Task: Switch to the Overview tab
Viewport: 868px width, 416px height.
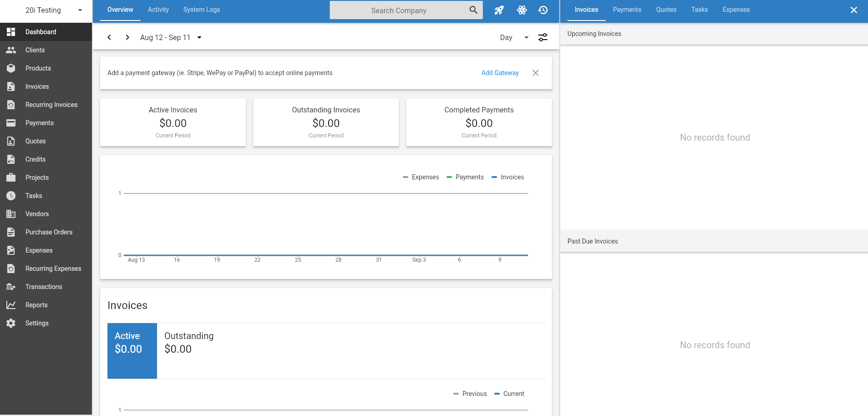Action: (120, 10)
